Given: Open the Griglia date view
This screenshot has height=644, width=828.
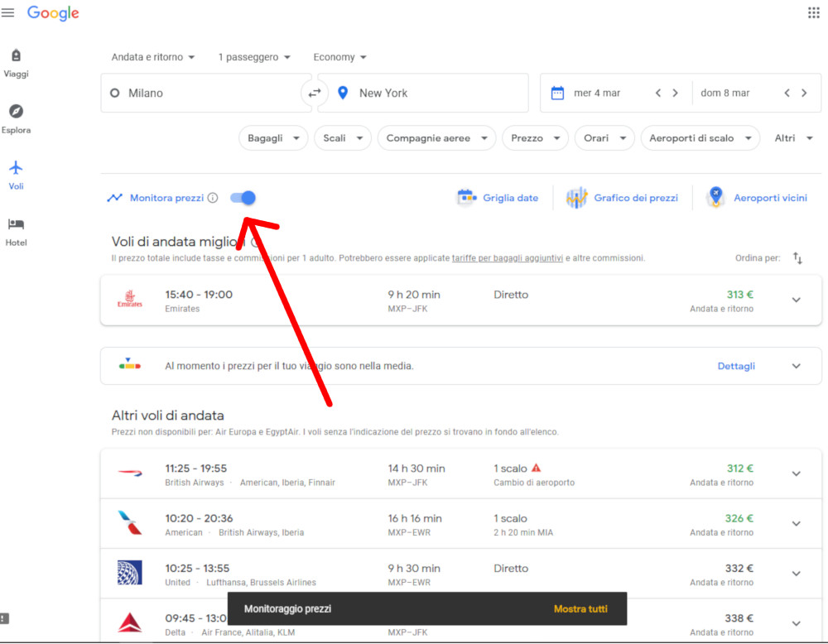Looking at the screenshot, I should point(498,198).
